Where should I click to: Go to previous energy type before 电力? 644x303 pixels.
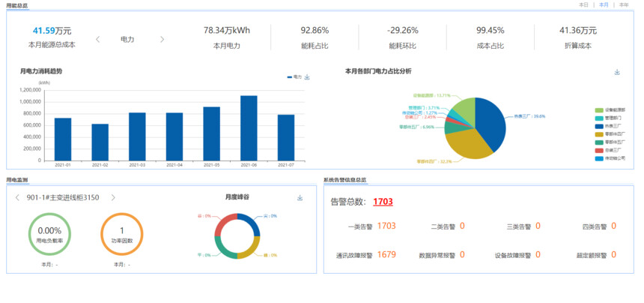click(98, 40)
